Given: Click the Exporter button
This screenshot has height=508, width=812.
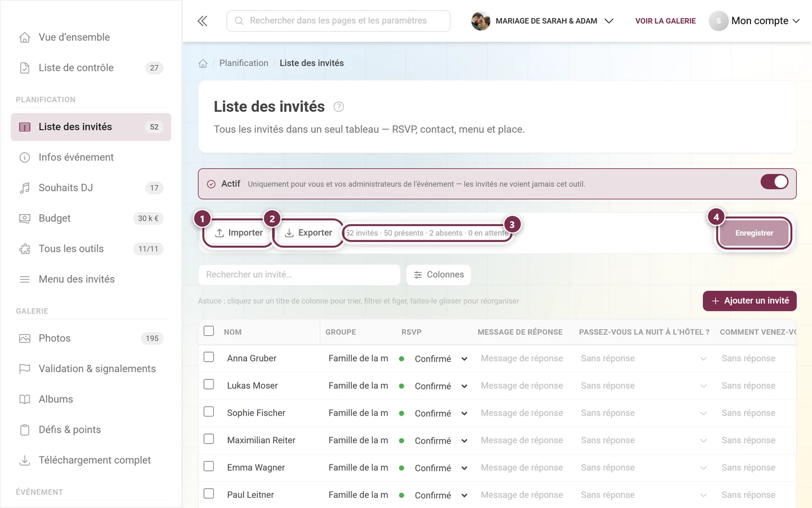Looking at the screenshot, I should (x=308, y=233).
